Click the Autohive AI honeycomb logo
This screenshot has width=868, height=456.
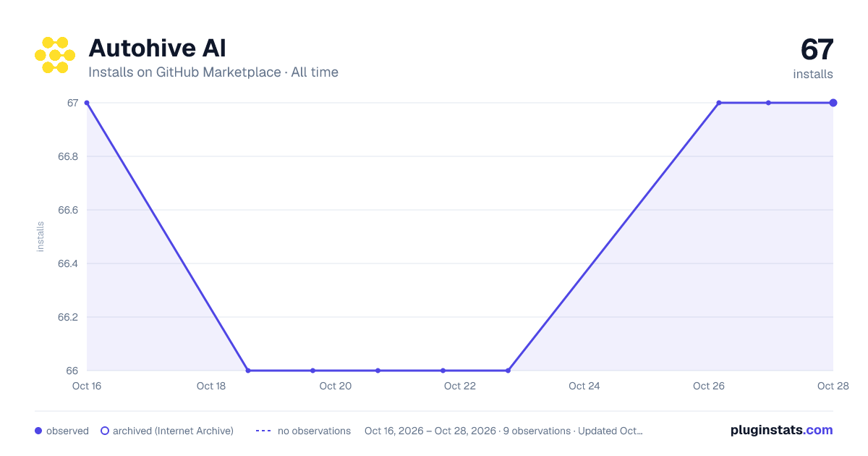click(55, 55)
